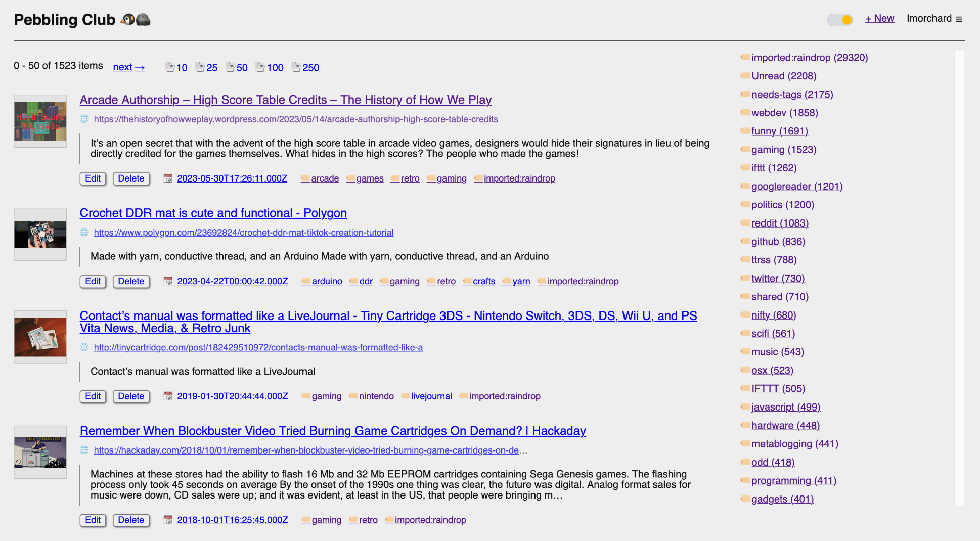The height and width of the screenshot is (541, 980).
Task: Click the globe icon beside the Polygon URL
Action: pos(84,233)
